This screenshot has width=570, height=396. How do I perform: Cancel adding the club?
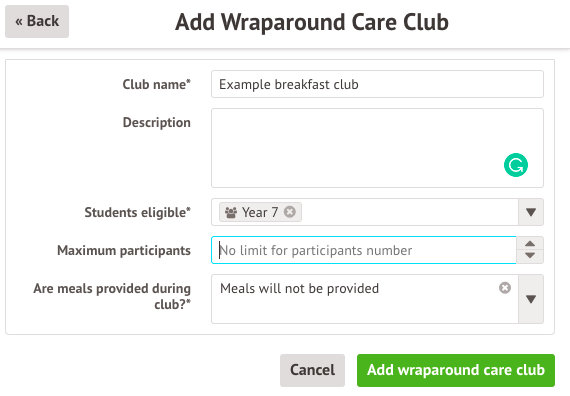pos(312,370)
